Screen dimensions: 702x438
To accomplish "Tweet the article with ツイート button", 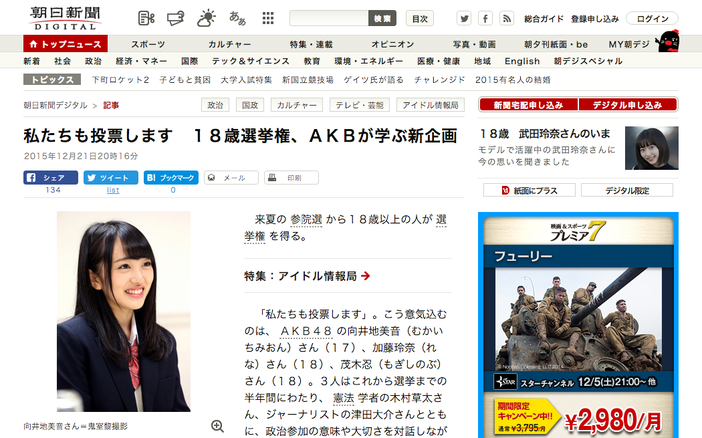I will (x=111, y=178).
